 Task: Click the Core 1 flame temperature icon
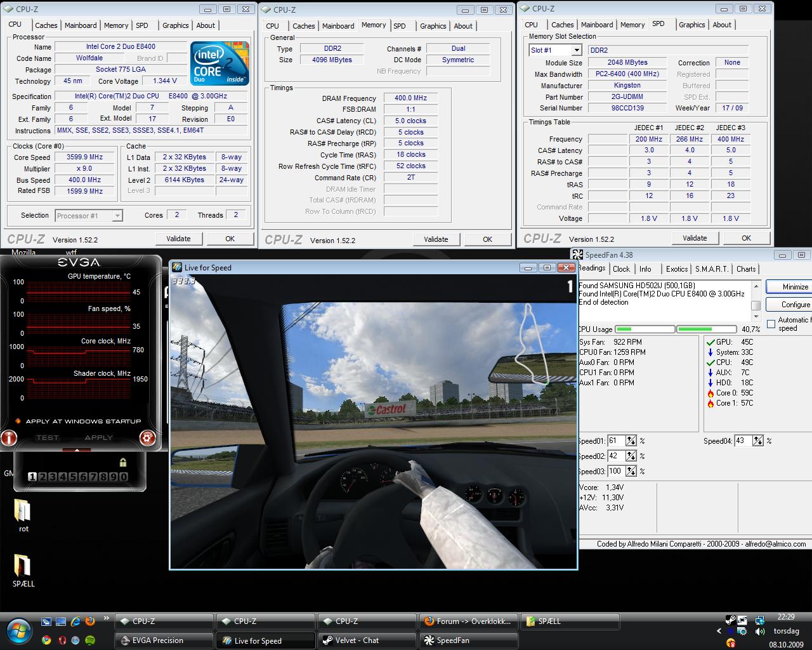[x=710, y=403]
